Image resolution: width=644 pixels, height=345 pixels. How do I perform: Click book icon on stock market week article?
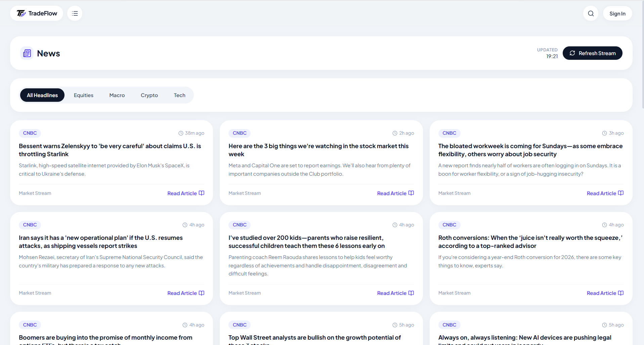411,193
